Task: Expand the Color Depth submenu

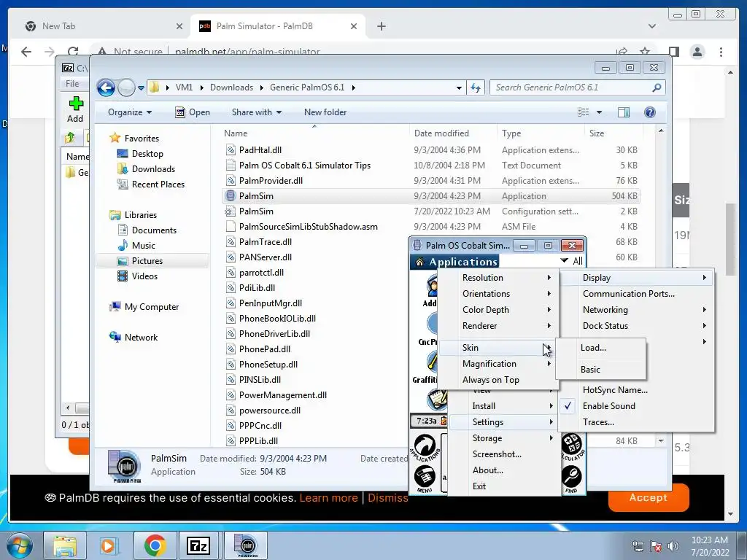Action: 497,310
